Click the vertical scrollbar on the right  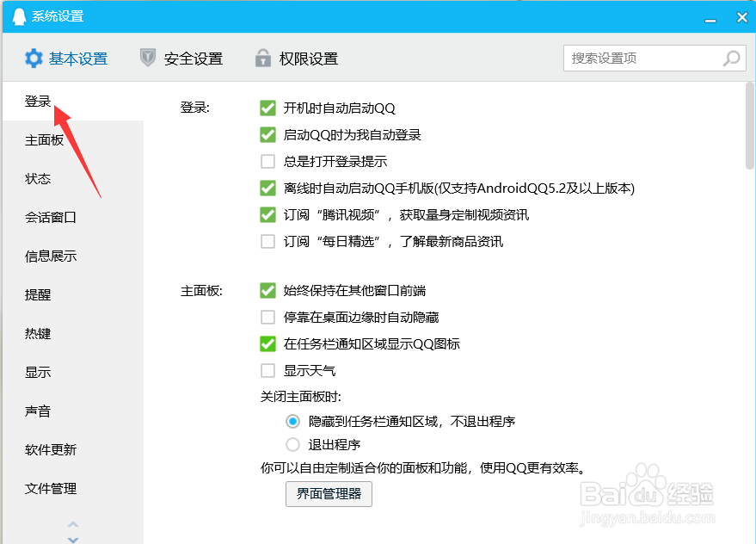coord(750,126)
